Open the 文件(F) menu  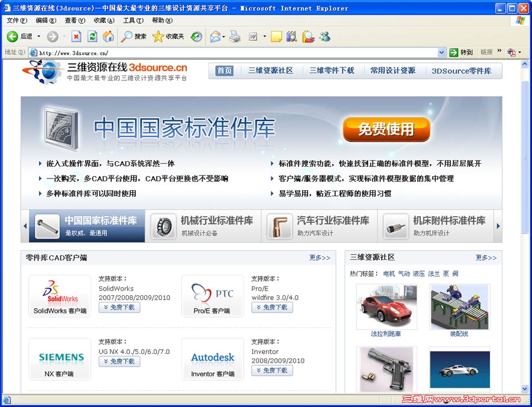pos(17,21)
